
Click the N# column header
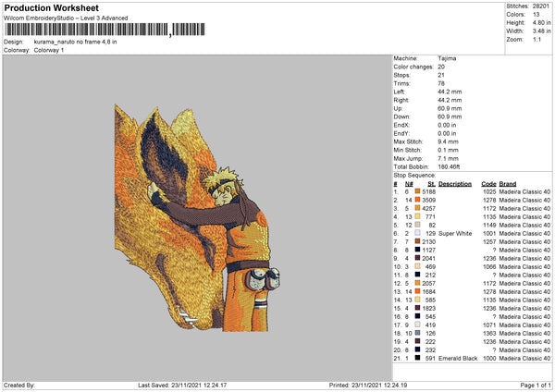coord(409,184)
